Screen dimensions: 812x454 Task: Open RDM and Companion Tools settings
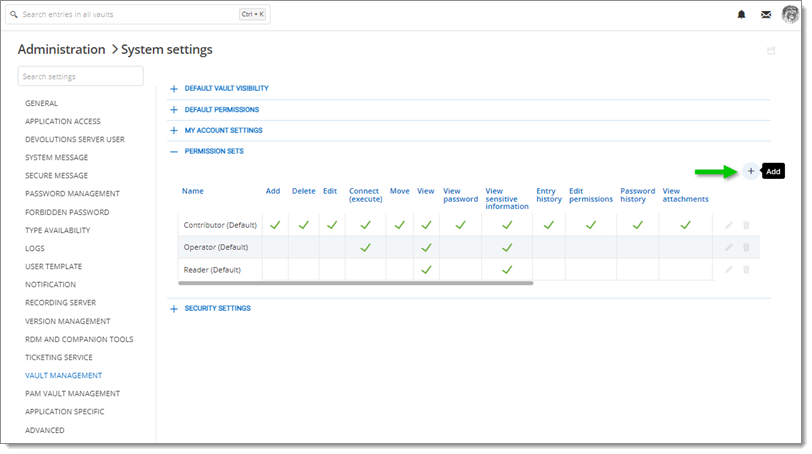(79, 340)
